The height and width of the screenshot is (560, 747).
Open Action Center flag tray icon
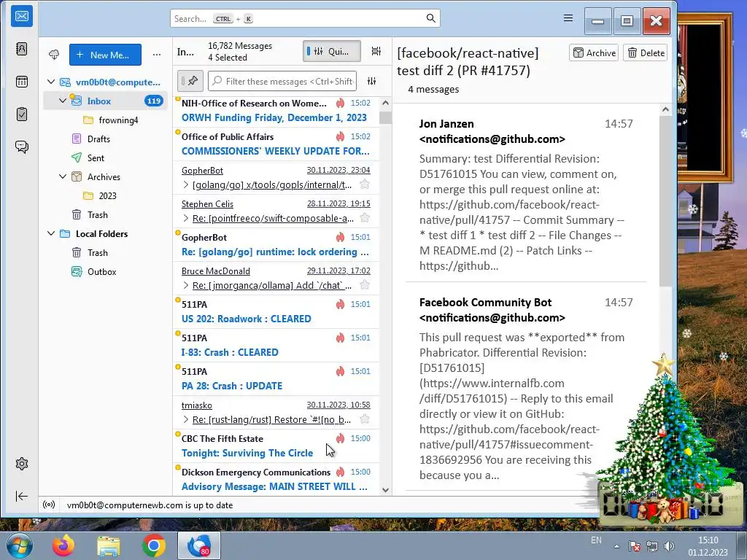click(634, 546)
